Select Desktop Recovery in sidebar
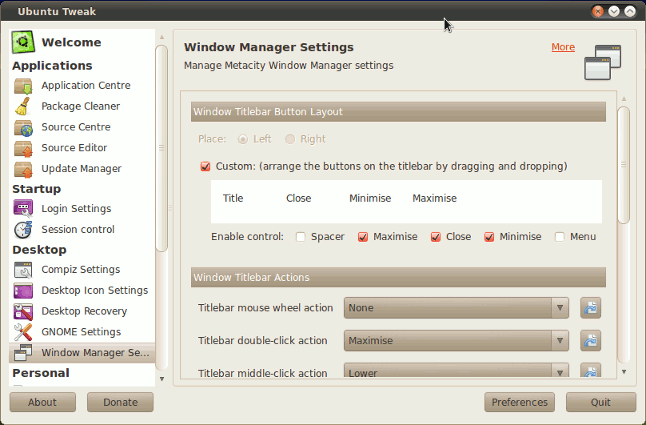 point(82,311)
